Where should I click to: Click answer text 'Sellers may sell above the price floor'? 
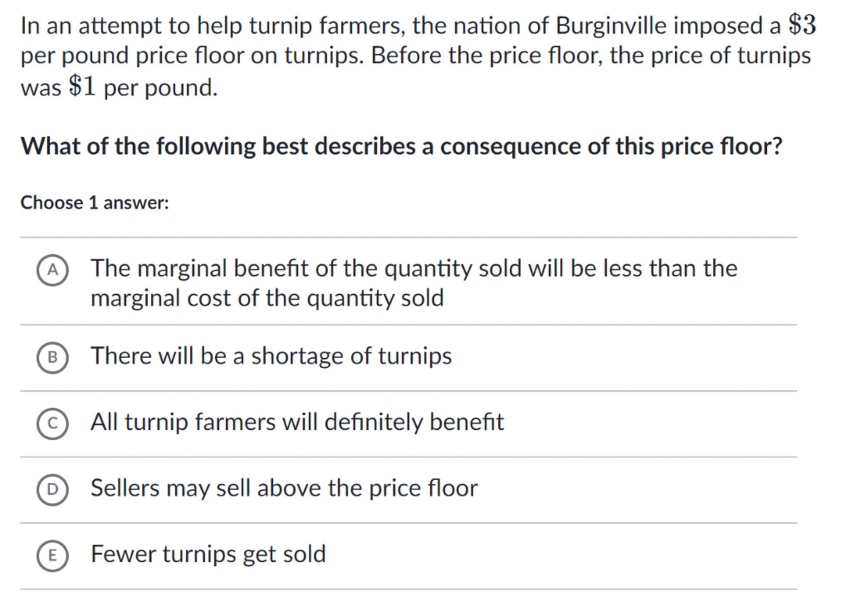click(x=284, y=488)
